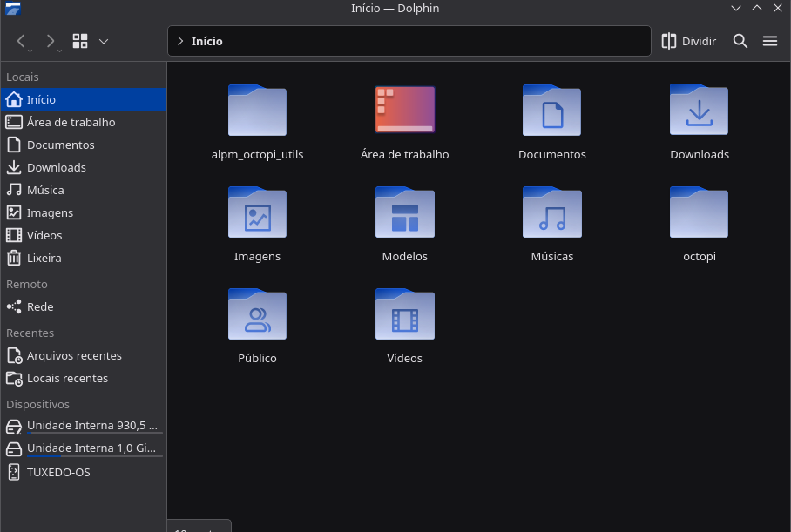The width and height of the screenshot is (791, 532).
Task: Toggle split view with Dividir
Action: click(x=688, y=41)
